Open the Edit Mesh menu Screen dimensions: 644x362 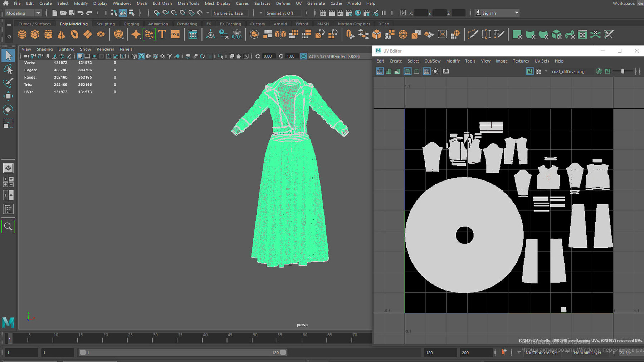(x=162, y=3)
